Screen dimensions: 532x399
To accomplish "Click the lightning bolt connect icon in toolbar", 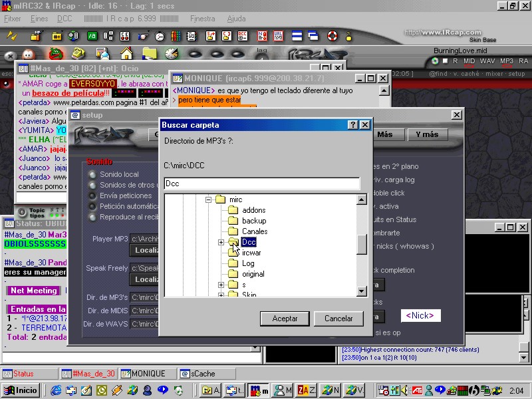I will pos(12,36).
